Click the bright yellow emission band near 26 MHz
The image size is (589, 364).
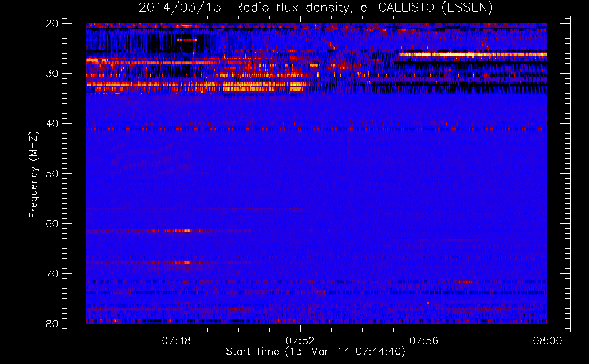473,55
